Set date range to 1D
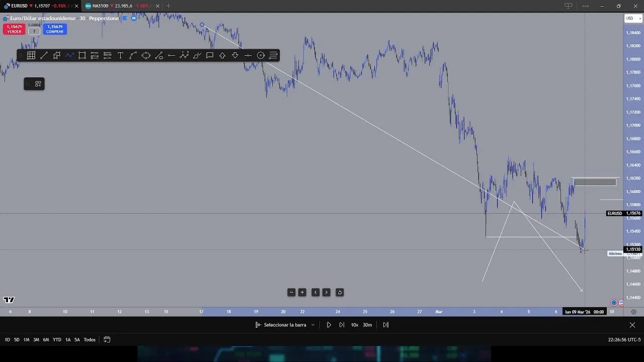This screenshot has width=644, height=362. [x=8, y=340]
